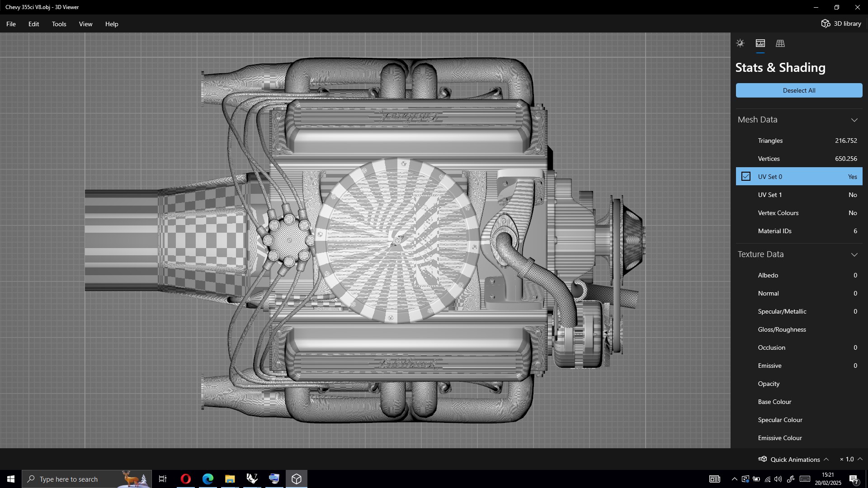
Task: Open the volume control in the tray
Action: tap(778, 479)
